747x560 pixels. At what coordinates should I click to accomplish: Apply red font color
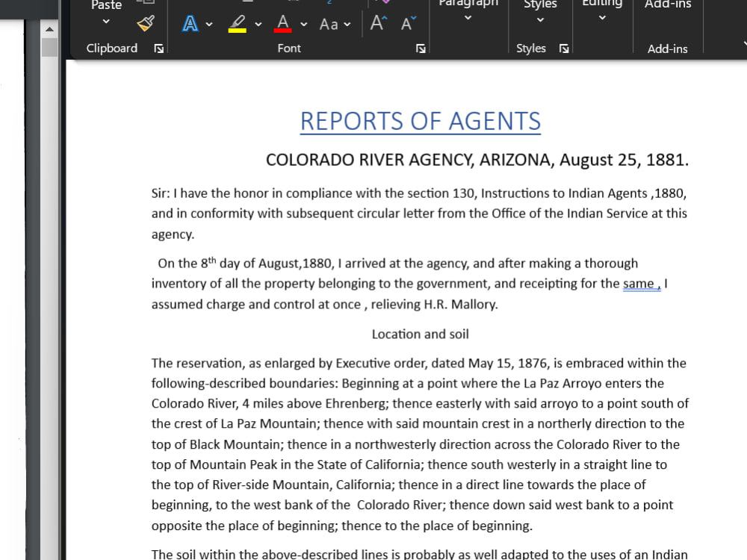[x=283, y=24]
